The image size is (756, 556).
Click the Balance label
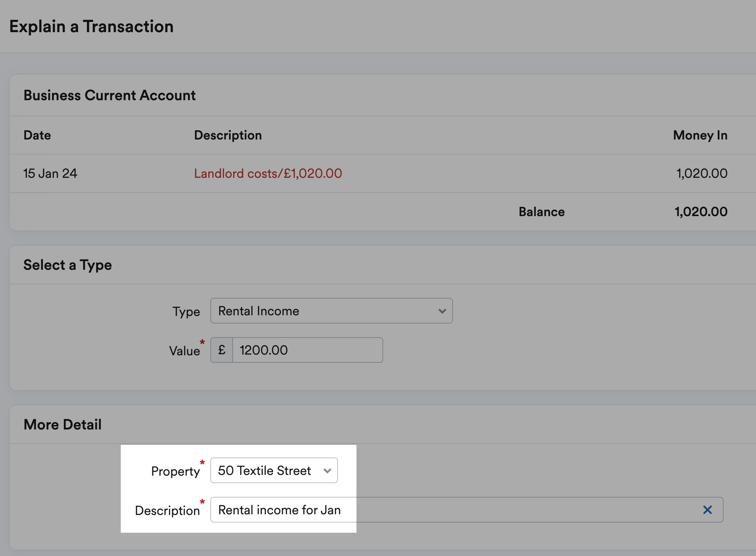tap(542, 212)
